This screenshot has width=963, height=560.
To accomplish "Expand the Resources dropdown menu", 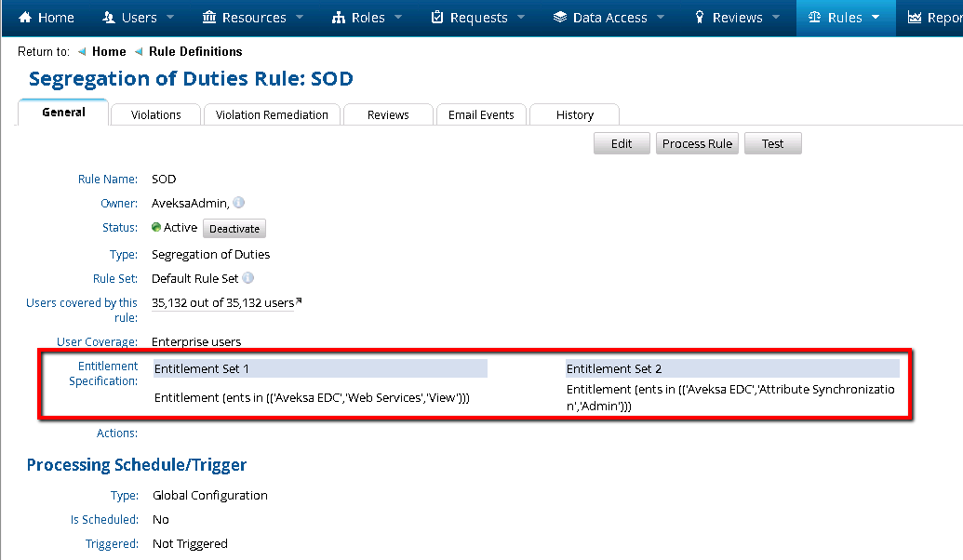I will [252, 18].
